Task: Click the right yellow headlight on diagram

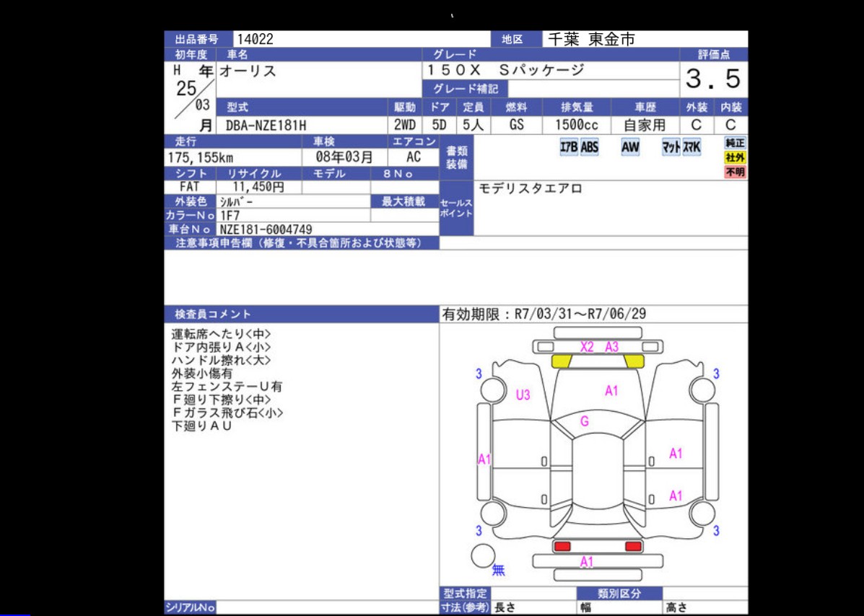Action: [634, 361]
